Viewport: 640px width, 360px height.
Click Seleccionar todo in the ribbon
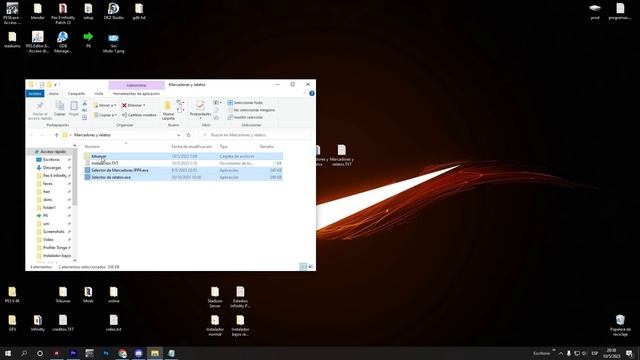tap(245, 102)
